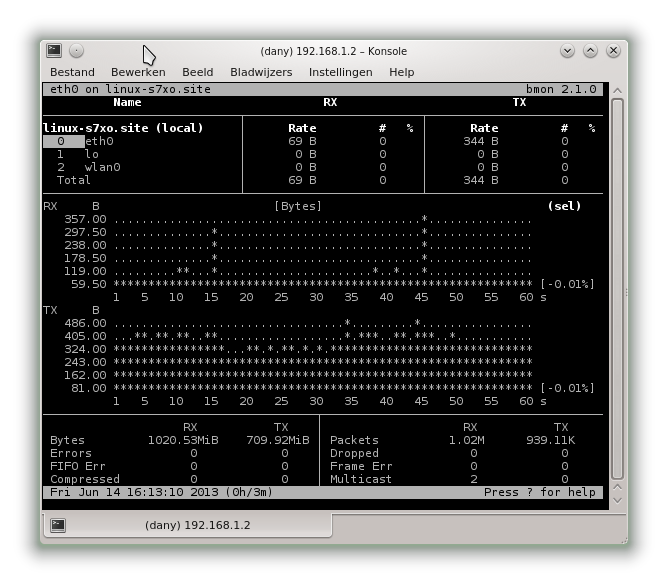The height and width of the screenshot is (584, 668).
Task: Click the Press ? for help text
Action: (539, 492)
